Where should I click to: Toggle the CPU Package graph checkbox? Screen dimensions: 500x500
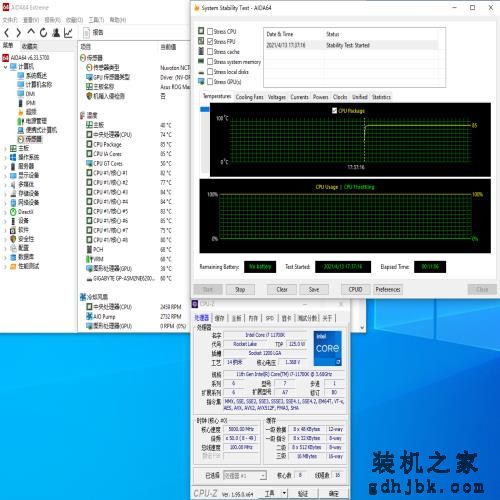[335, 110]
